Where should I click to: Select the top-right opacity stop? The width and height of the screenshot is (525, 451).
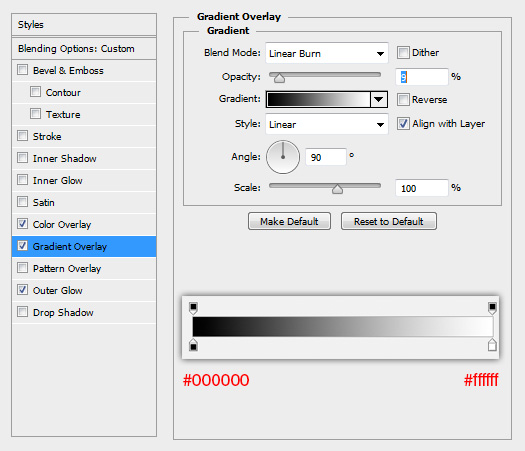[x=492, y=308]
